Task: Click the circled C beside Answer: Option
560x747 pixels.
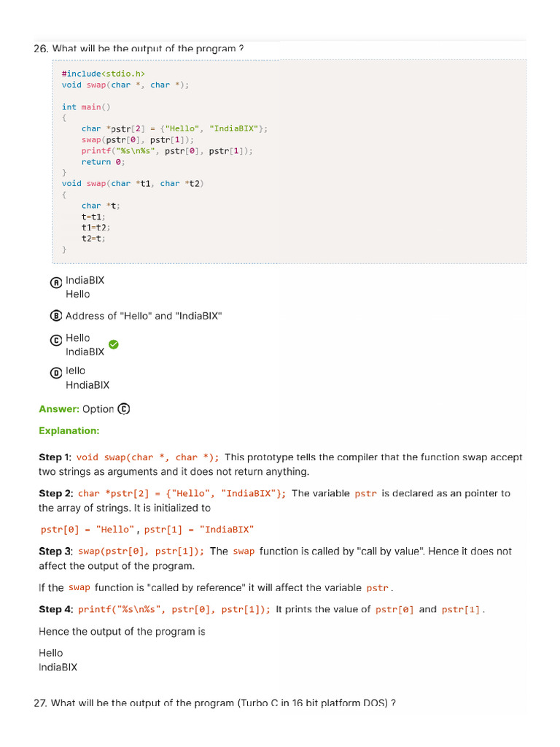Action: [x=124, y=409]
